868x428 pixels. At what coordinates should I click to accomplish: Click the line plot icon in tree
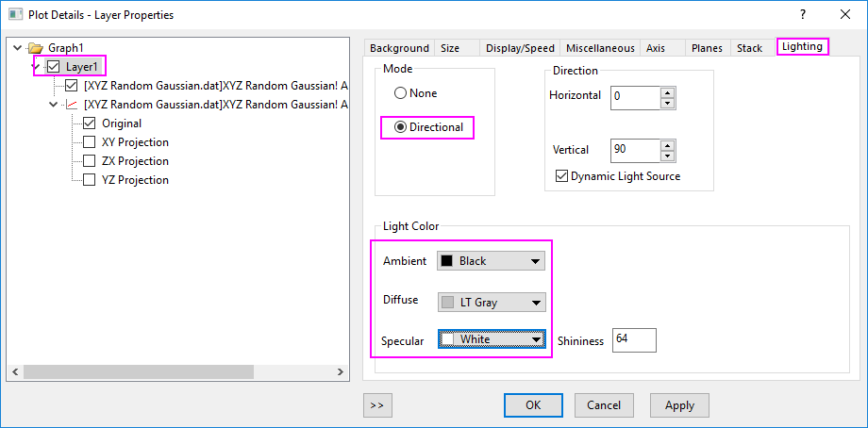(x=71, y=105)
